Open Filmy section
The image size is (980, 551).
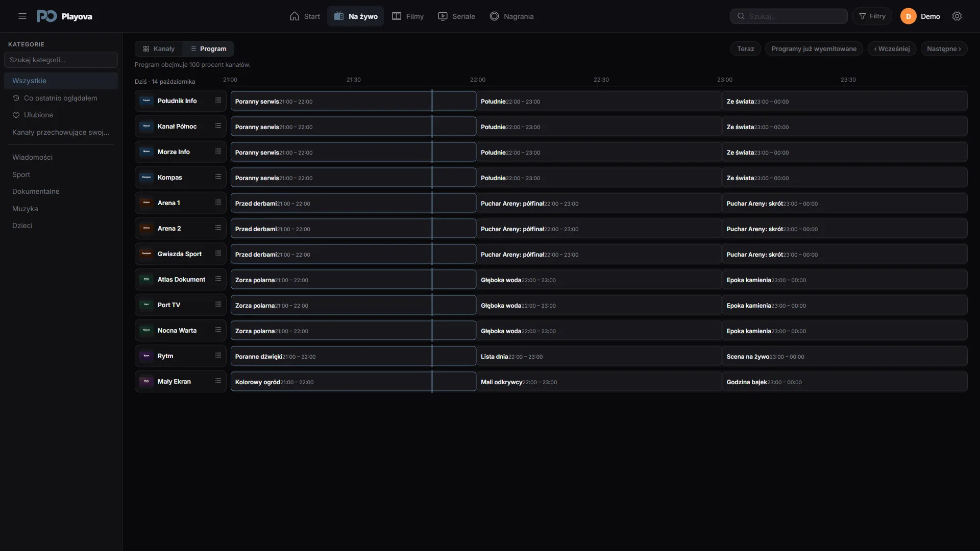click(x=408, y=16)
